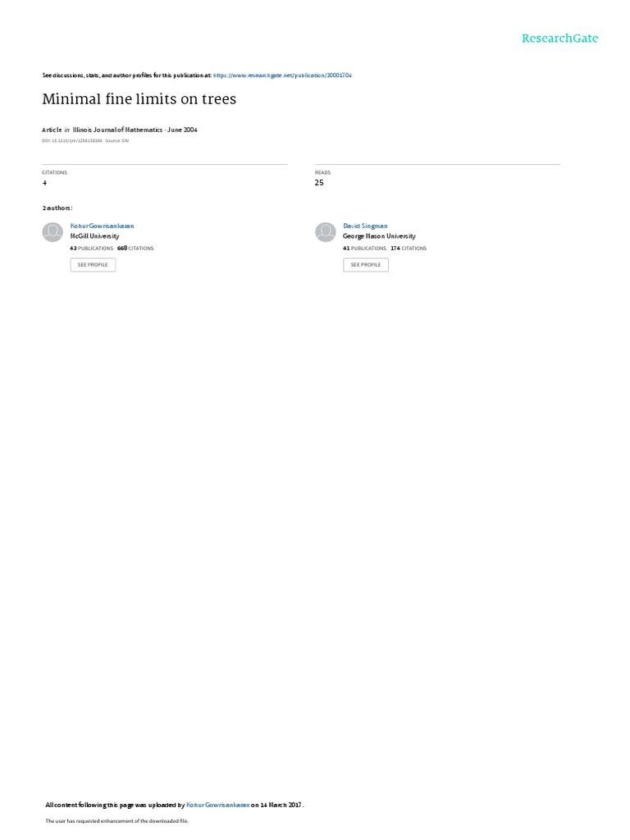Open the researchgate.net publication URL
Image resolution: width=630 pixels, height=840 pixels.
282,75
